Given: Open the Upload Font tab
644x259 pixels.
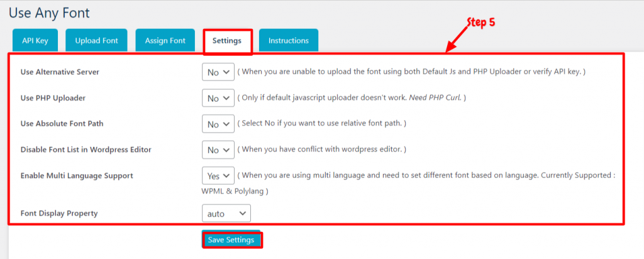Looking at the screenshot, I should point(96,41).
